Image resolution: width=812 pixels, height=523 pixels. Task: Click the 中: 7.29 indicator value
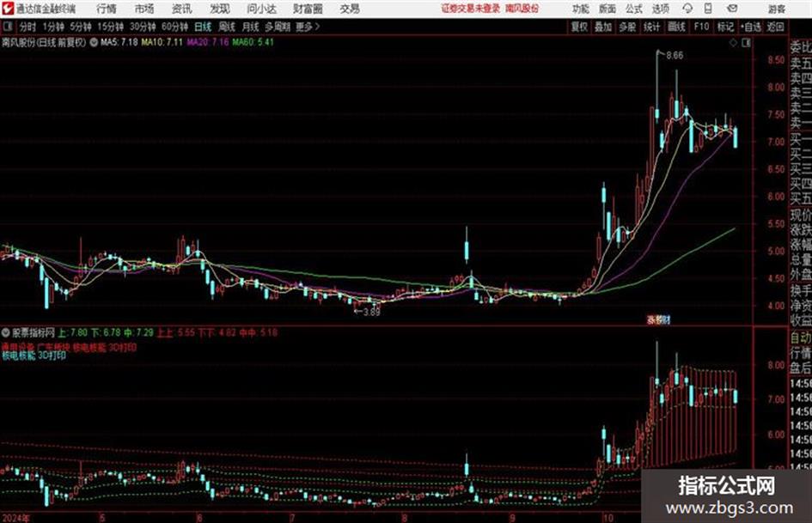[139, 332]
